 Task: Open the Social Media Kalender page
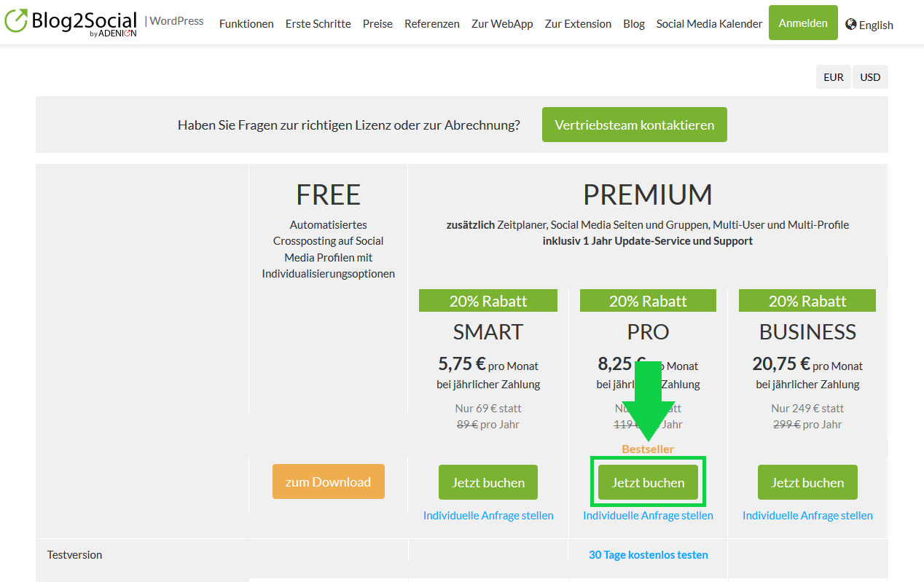click(709, 23)
